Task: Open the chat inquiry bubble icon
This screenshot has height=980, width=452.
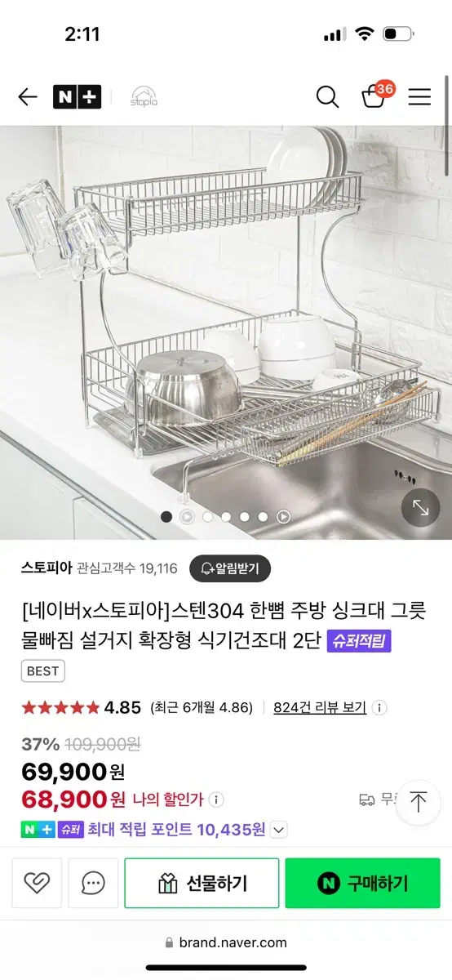Action: pyautogui.click(x=93, y=883)
